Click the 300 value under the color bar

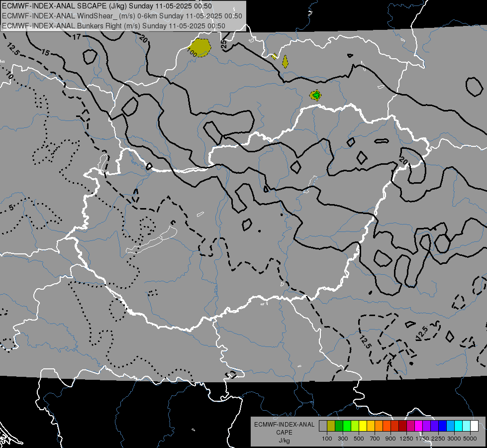(343, 439)
